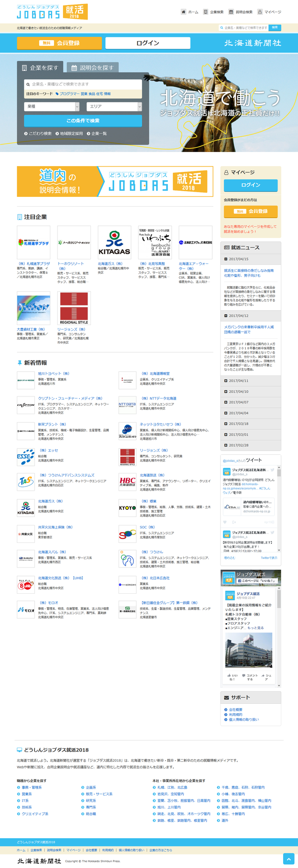Go to ホーム in top navigation
Screen dimensions: 298x868
tap(190, 12)
